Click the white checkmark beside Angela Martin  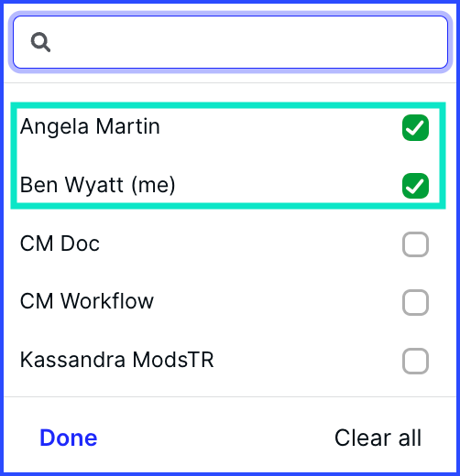415,127
